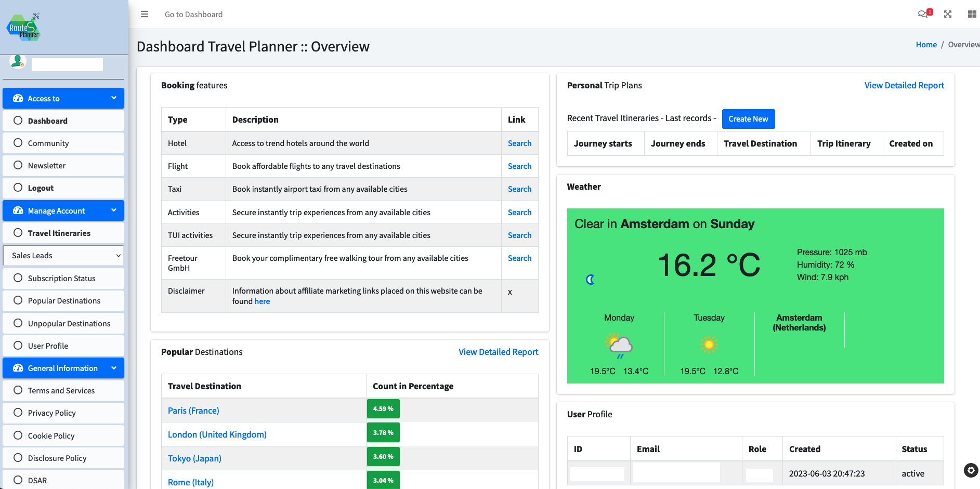Open Unpopular Destinations in sidebar
Viewport: 980px width, 489px height.
63,323
